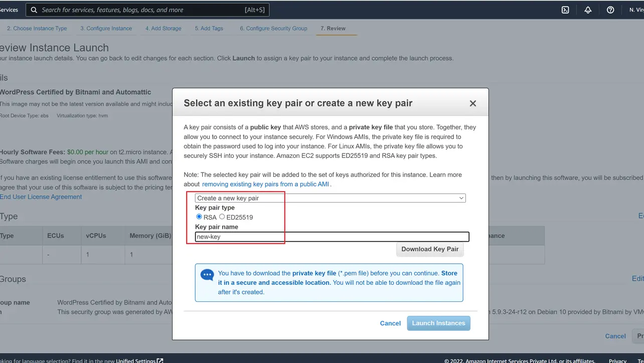This screenshot has height=363, width=644.
Task: Open the N. Vir region selector
Action: click(636, 10)
